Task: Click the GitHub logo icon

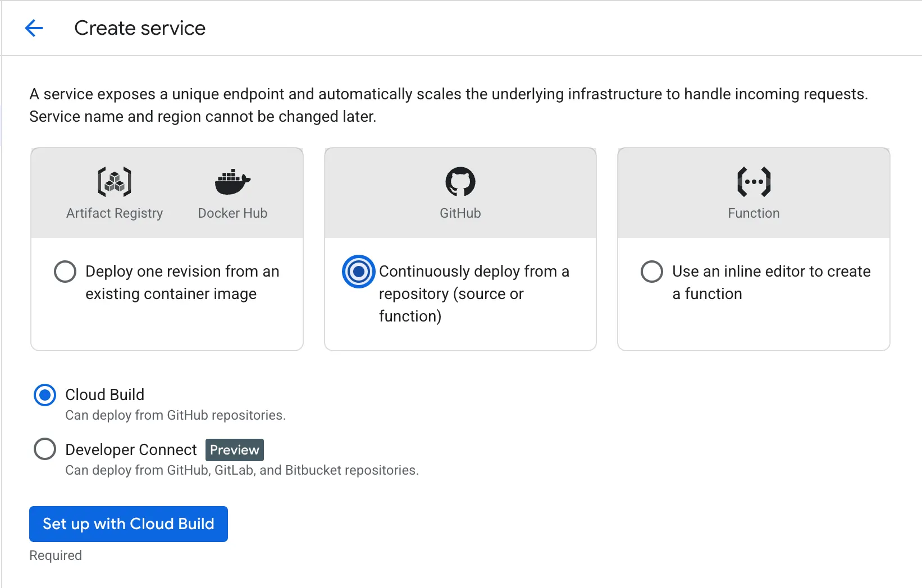Action: [460, 181]
